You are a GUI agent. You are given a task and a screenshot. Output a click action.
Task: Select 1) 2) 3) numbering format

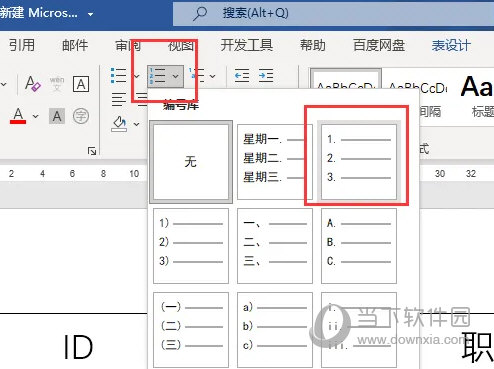tap(191, 246)
